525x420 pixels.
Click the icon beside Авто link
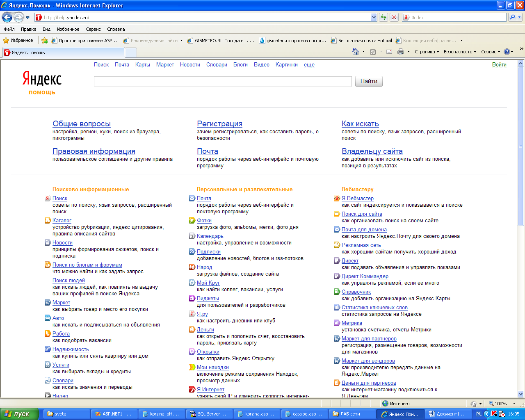[48, 318]
